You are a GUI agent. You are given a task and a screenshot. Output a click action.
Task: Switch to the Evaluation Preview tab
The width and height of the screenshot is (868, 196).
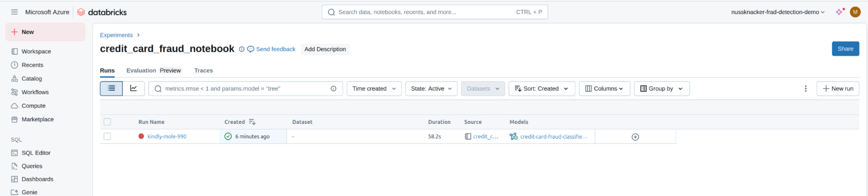[x=154, y=70]
